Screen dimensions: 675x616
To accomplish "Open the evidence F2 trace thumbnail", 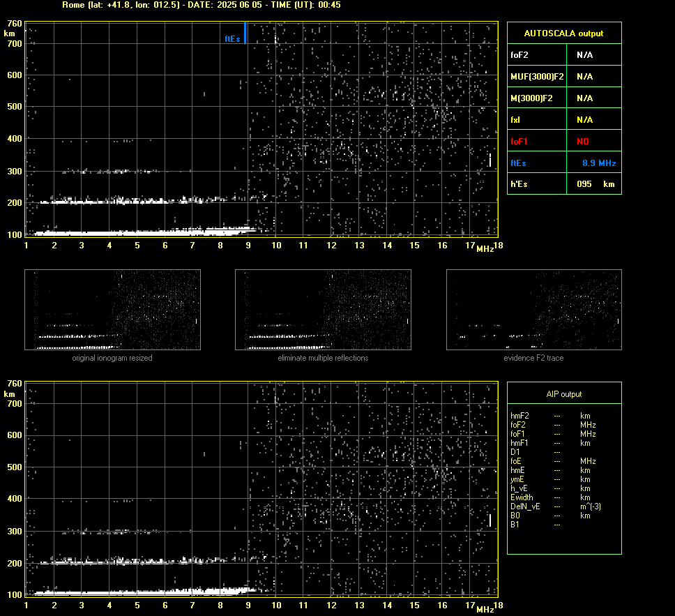I will (x=534, y=310).
